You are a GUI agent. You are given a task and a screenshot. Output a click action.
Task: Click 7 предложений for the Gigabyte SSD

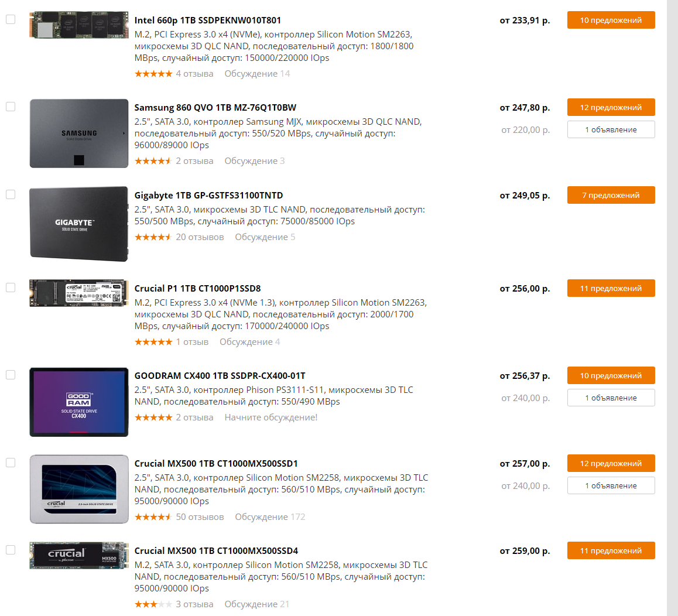[x=611, y=195]
